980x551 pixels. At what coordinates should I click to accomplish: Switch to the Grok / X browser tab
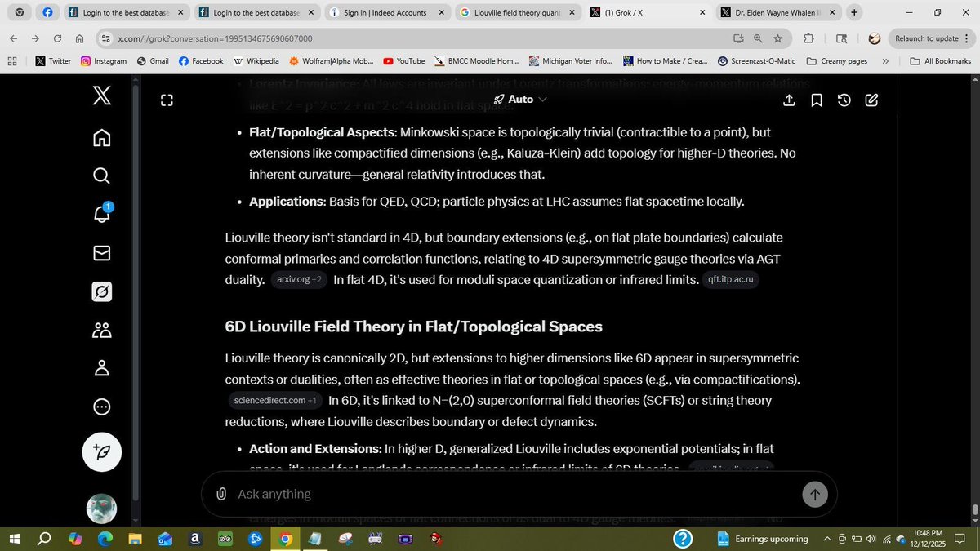pos(648,12)
